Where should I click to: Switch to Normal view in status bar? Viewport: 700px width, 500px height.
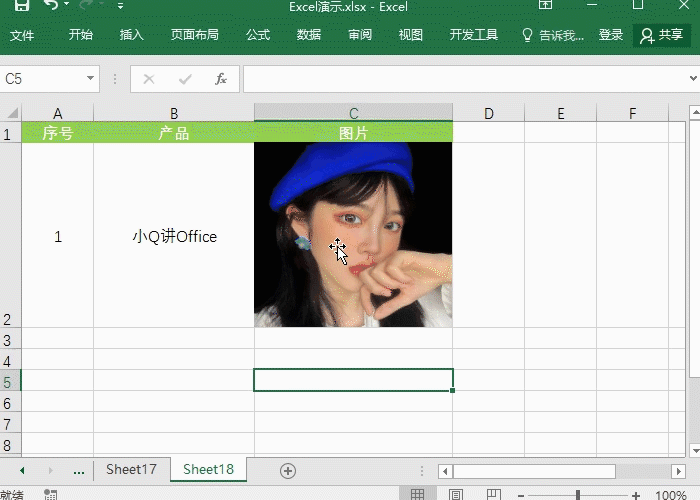418,494
